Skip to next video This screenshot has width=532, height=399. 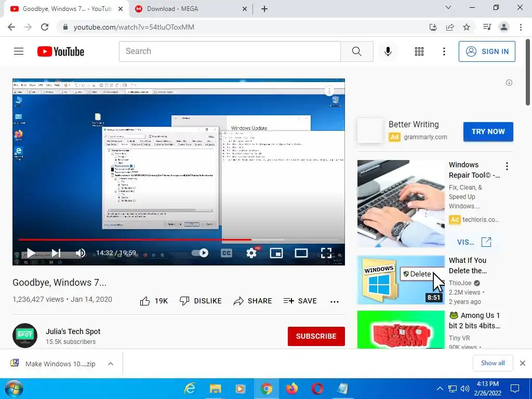pos(56,253)
